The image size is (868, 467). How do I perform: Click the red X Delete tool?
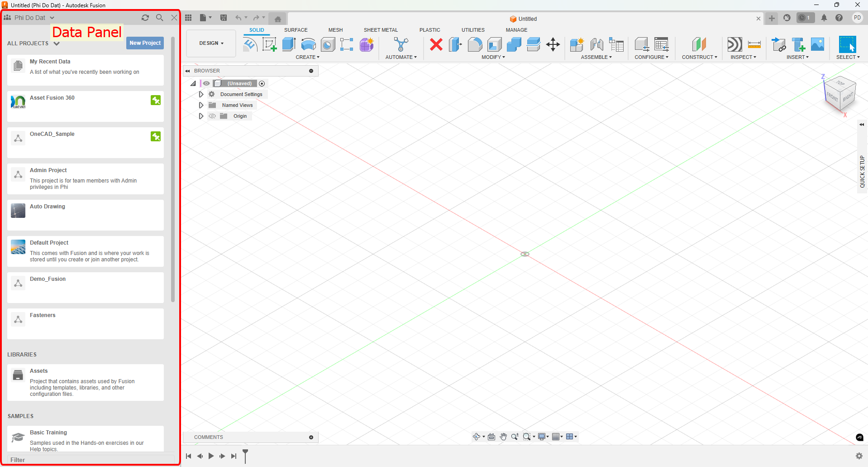(x=436, y=44)
